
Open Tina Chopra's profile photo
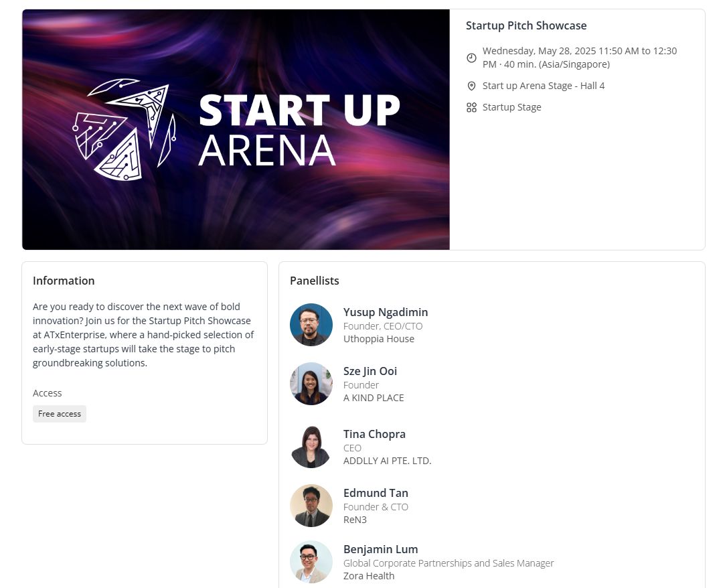[311, 447]
